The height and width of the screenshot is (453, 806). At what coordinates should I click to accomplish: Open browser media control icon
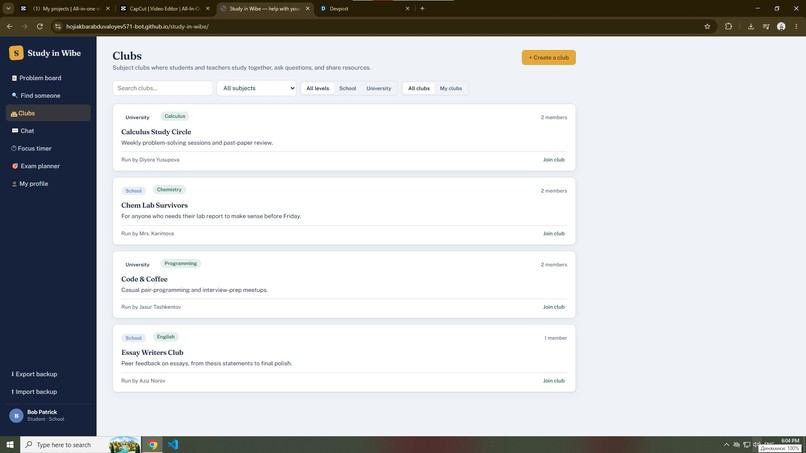(766, 26)
